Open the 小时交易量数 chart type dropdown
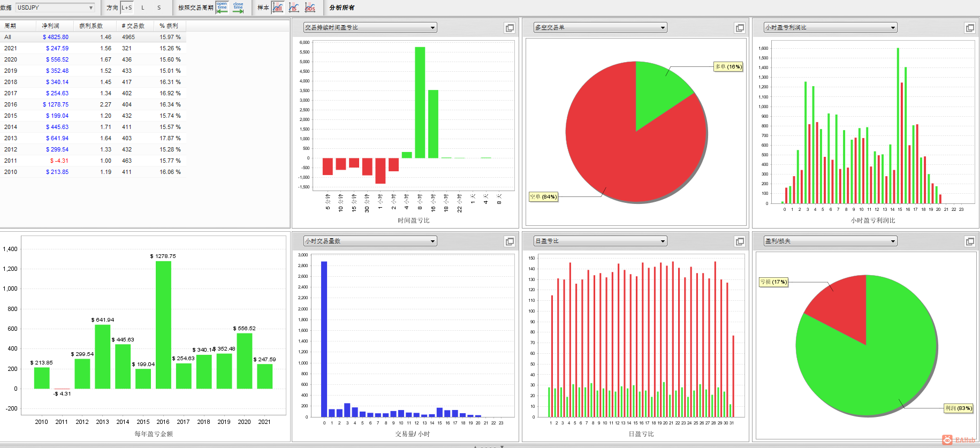This screenshot has height=448, width=980. click(x=370, y=241)
